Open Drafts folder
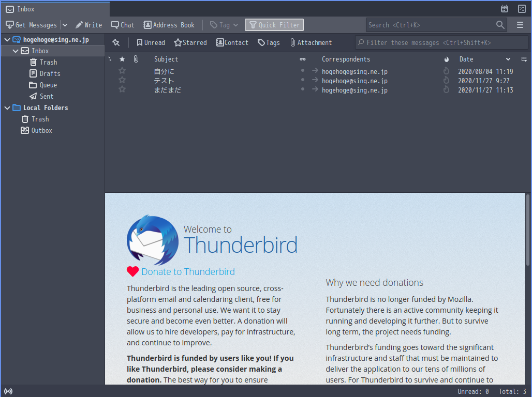 tap(50, 73)
